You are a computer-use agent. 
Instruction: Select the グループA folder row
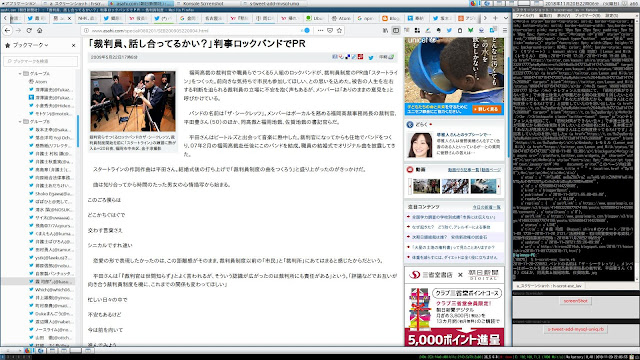point(39,73)
